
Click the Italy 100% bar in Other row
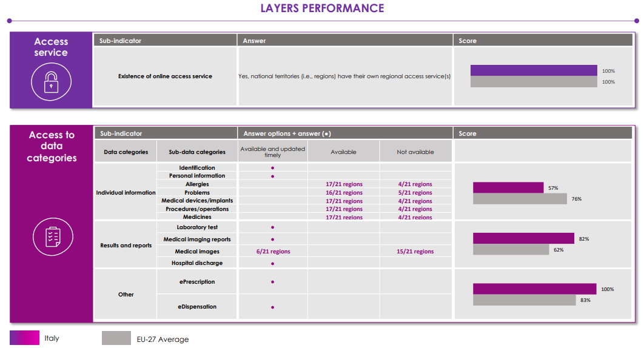[x=535, y=289]
